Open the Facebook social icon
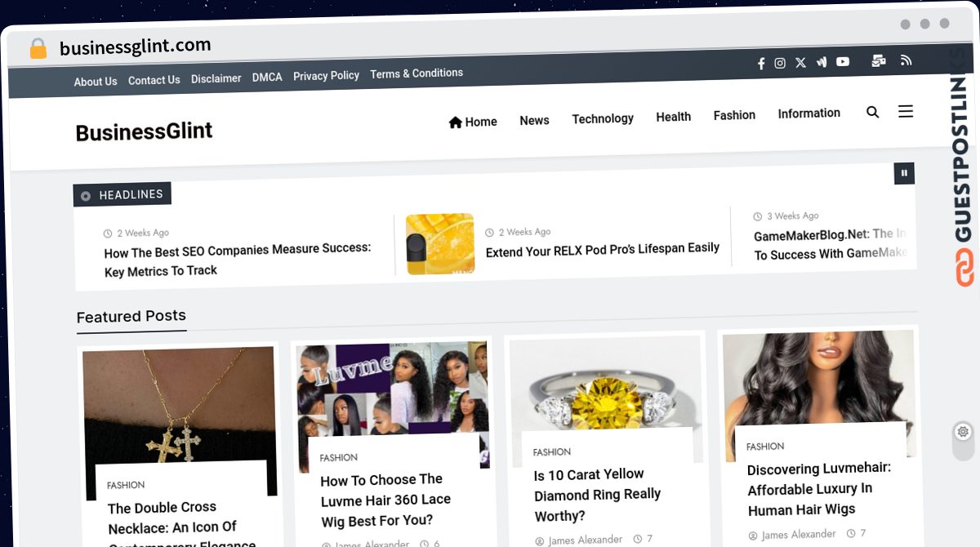Viewport: 980px width, 547px height. pyautogui.click(x=761, y=64)
